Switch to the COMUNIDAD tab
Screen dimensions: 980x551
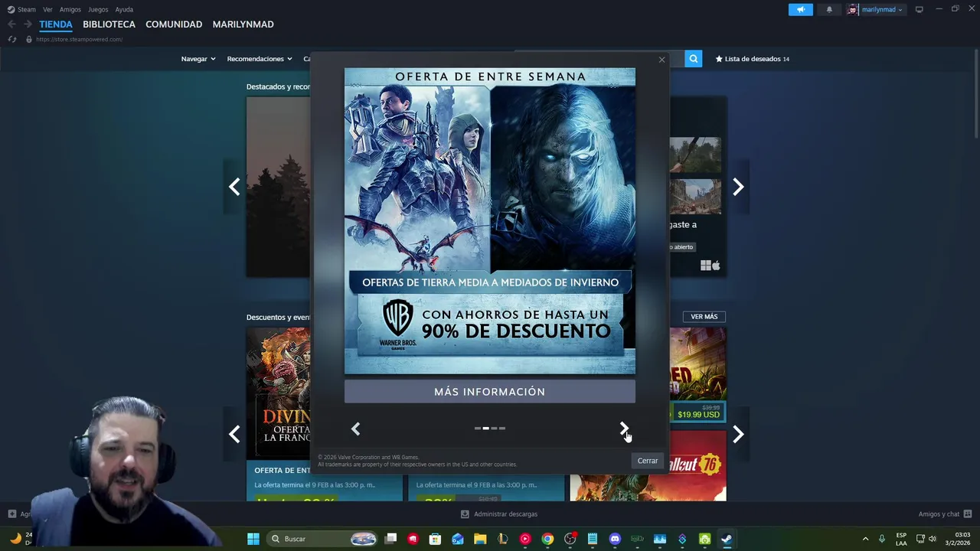coord(174,24)
